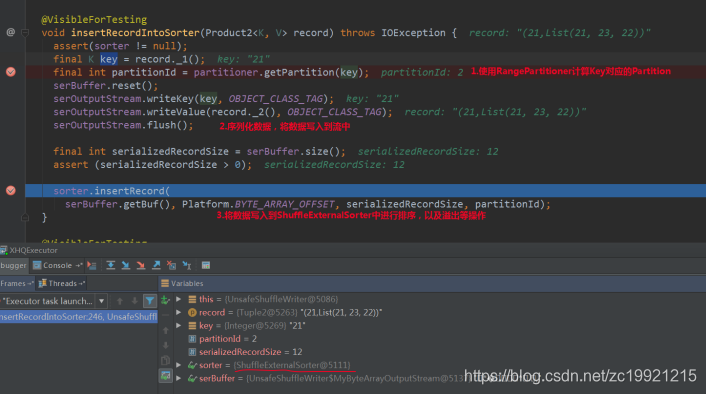Open the Threads tab

tap(62, 284)
